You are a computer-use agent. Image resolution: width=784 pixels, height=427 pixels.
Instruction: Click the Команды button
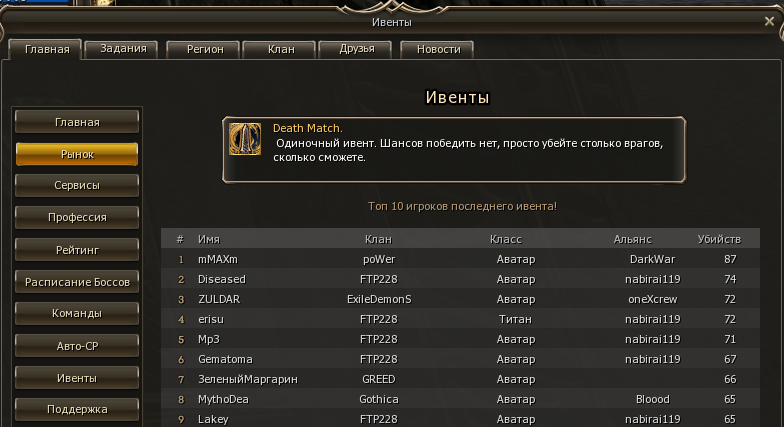[x=77, y=314]
